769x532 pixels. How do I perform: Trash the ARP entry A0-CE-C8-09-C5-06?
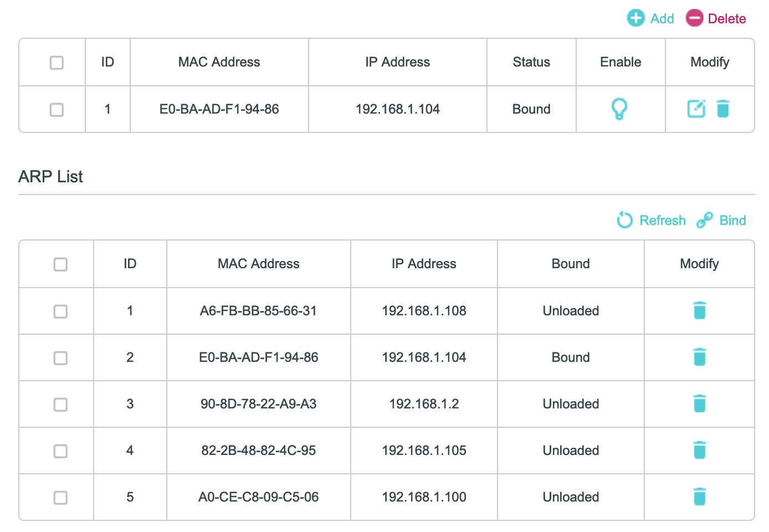tap(699, 497)
